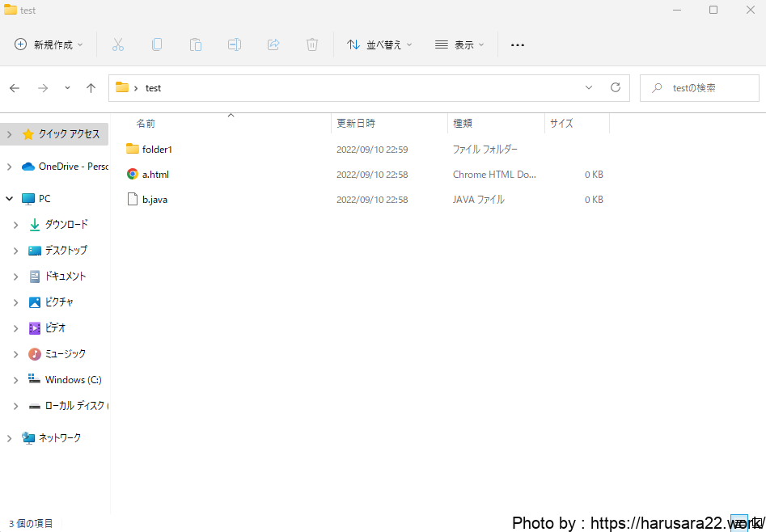The height and width of the screenshot is (532, 766).
Task: Click the Paste clipboard icon
Action: pos(196,45)
